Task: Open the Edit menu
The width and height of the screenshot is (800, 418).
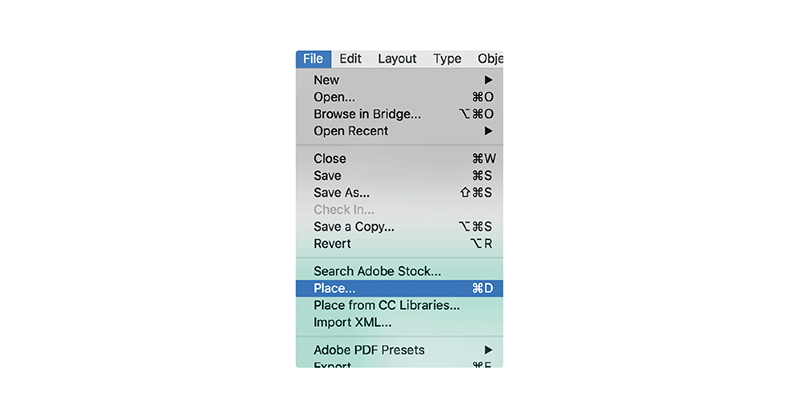Action: [350, 59]
